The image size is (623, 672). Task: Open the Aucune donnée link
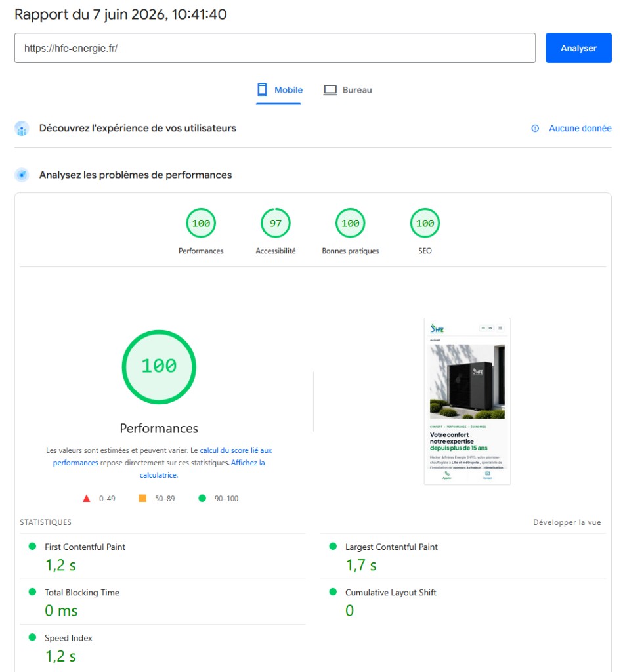click(x=580, y=128)
